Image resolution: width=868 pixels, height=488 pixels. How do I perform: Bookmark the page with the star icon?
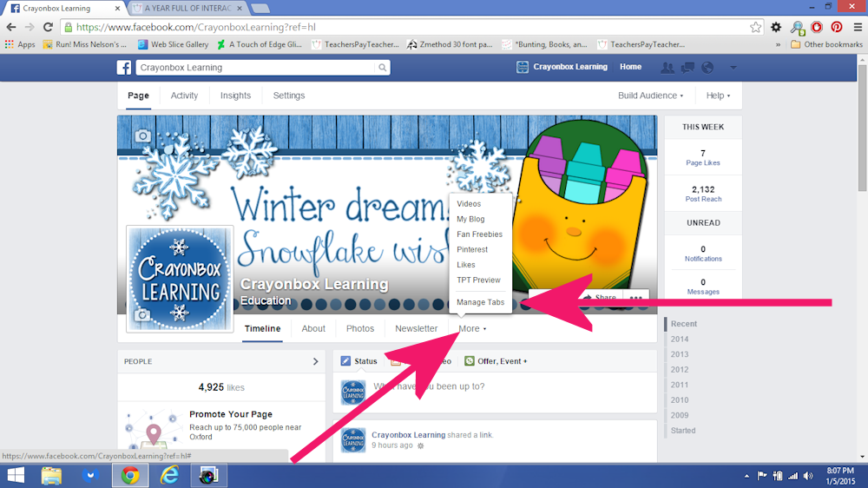tap(756, 27)
